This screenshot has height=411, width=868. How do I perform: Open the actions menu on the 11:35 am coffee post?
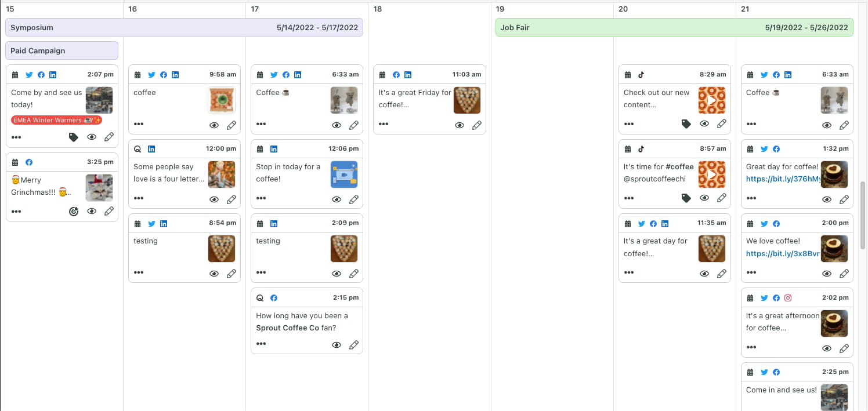pos(629,273)
